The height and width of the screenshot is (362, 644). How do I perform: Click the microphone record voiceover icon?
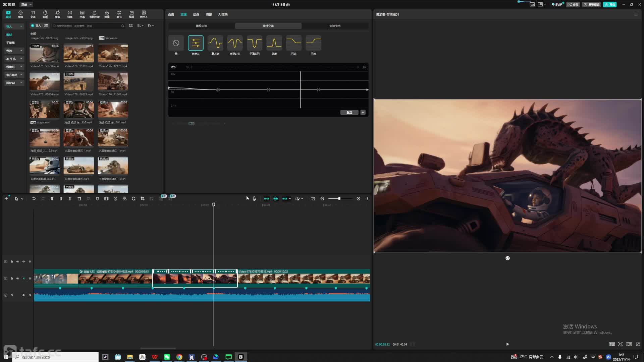tap(254, 199)
